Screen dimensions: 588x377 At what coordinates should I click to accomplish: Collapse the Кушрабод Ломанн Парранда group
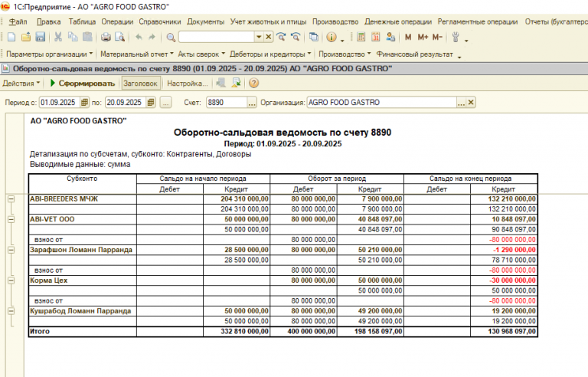coord(11,311)
